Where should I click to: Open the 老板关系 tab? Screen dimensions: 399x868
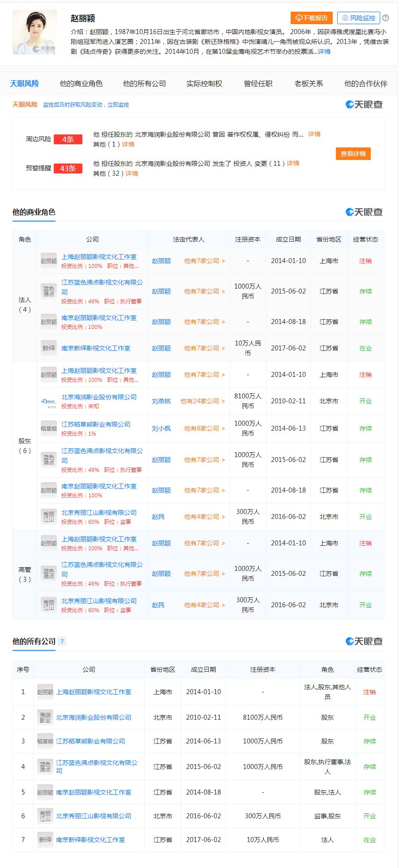click(x=309, y=83)
